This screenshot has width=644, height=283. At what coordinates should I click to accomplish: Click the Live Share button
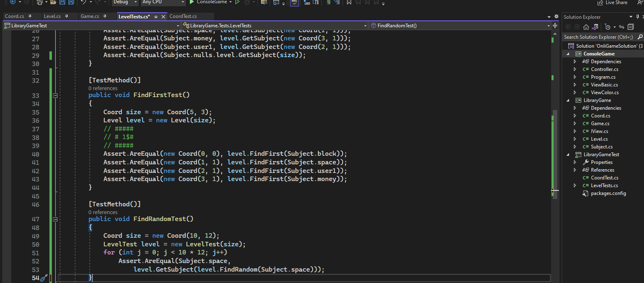[612, 2]
